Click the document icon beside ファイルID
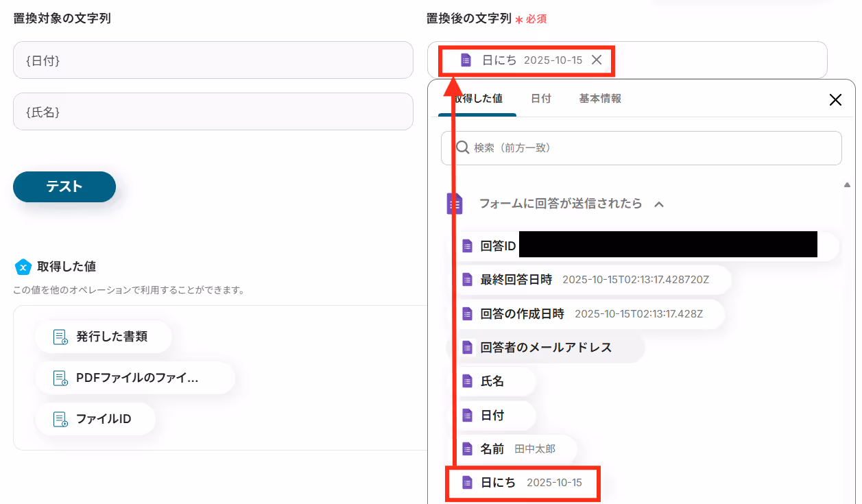The image size is (862, 504). tap(61, 419)
